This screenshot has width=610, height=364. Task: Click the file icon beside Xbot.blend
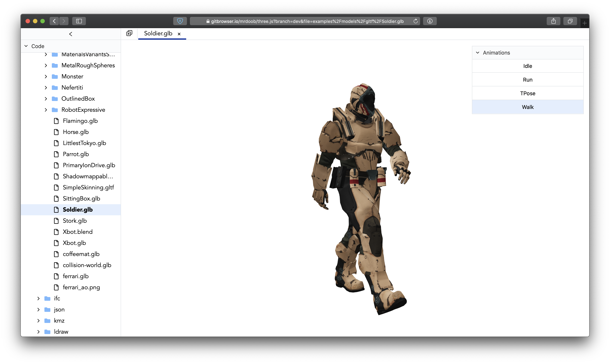[x=56, y=232]
